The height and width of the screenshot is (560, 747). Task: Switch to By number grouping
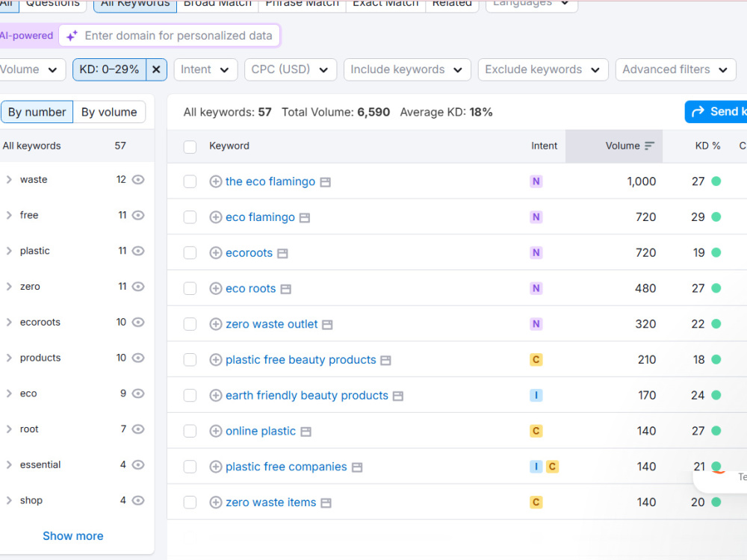point(37,113)
